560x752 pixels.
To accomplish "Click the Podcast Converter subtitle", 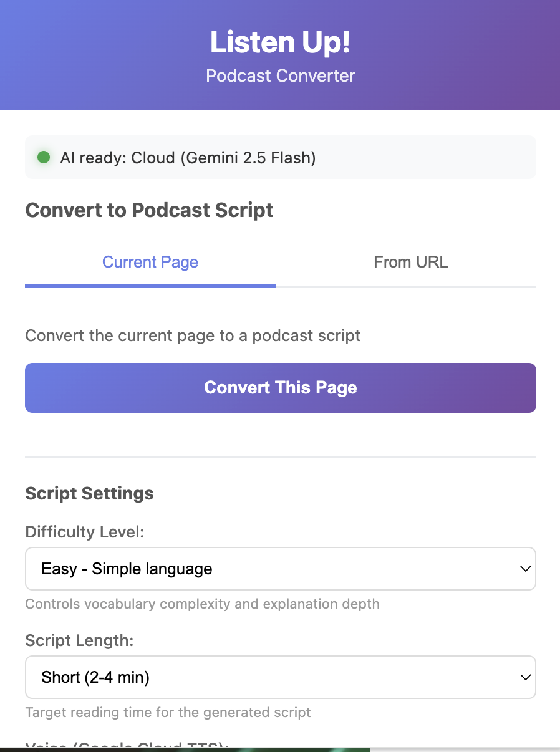I will pos(280,76).
